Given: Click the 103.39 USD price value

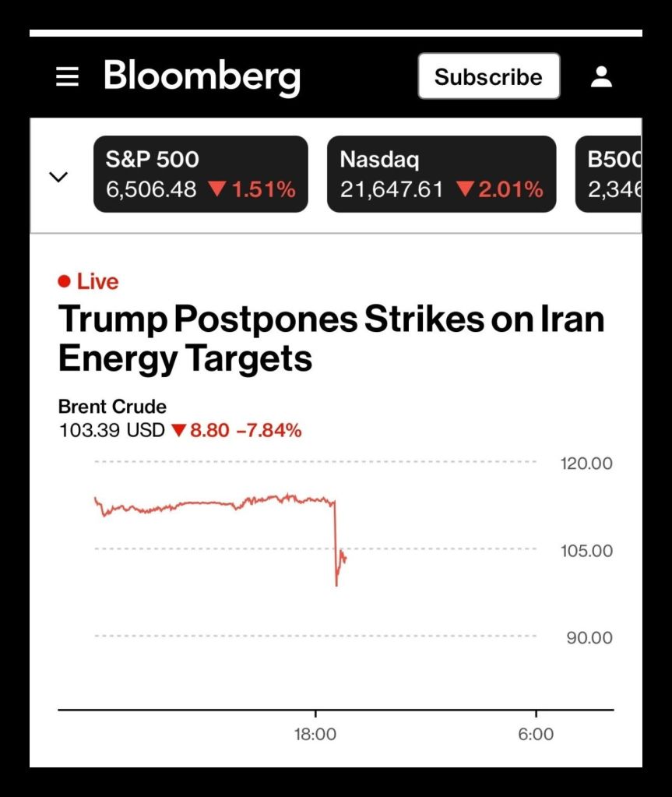Looking at the screenshot, I should (112, 430).
